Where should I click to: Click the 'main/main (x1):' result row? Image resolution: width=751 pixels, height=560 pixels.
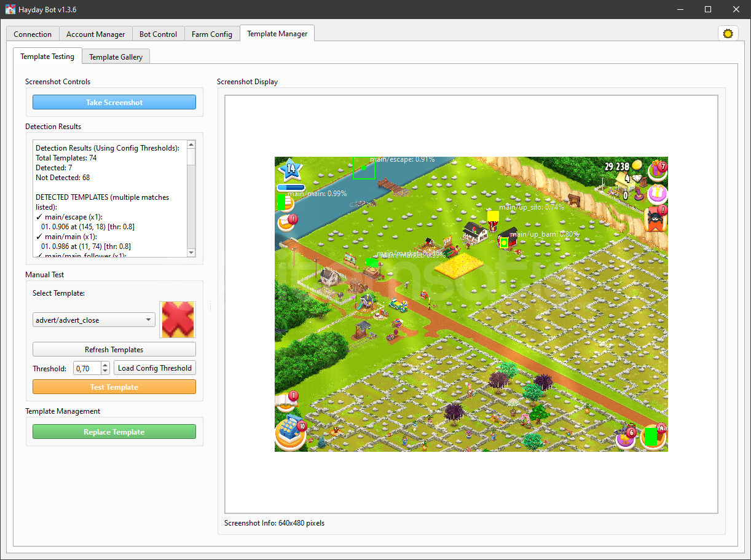tap(67, 237)
